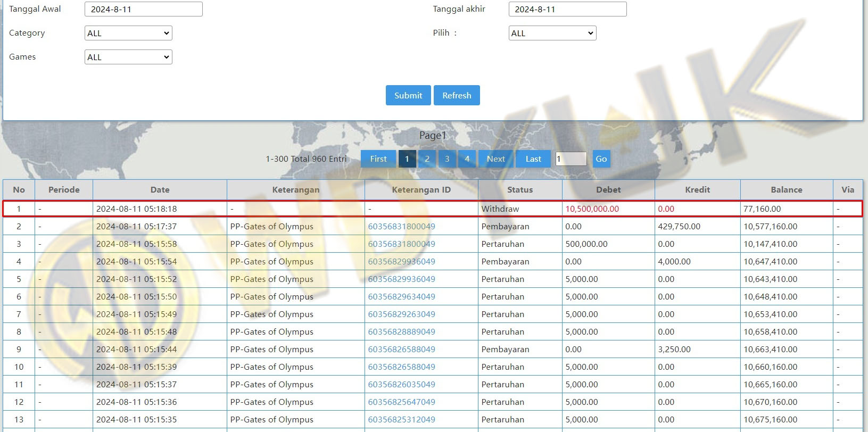This screenshot has height=432, width=868.
Task: Click balance 10,147,410.00
Action: pyautogui.click(x=770, y=244)
